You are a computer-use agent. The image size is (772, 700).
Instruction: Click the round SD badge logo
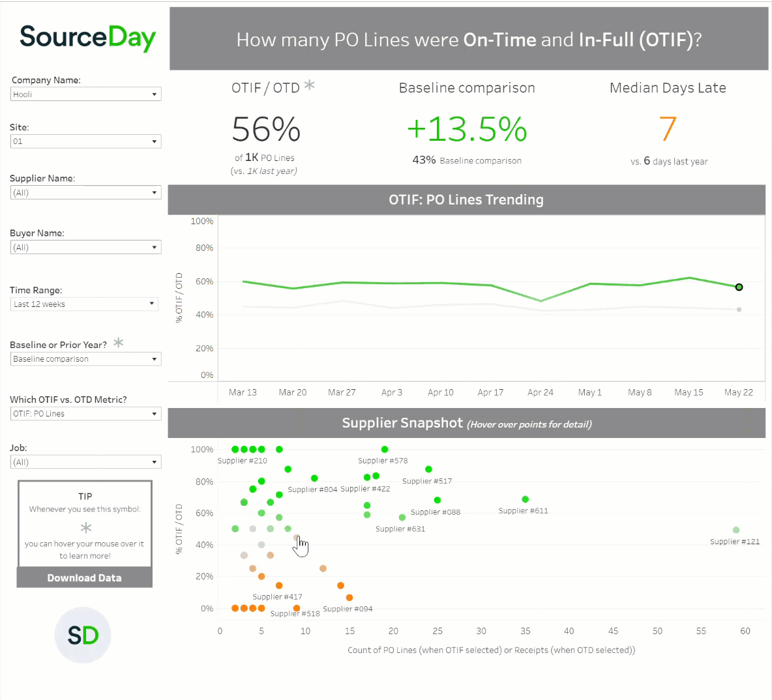[x=83, y=635]
